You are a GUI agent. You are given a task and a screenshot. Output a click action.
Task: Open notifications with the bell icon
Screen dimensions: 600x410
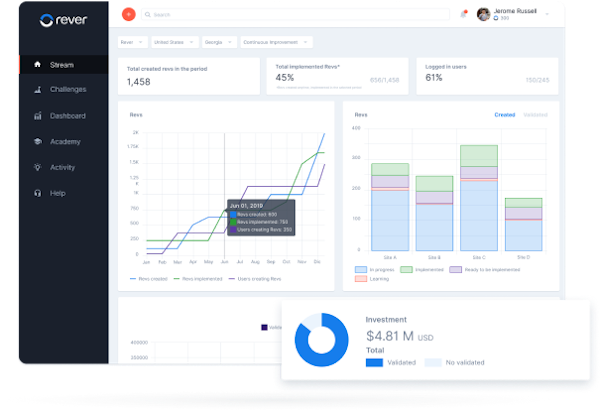click(463, 14)
